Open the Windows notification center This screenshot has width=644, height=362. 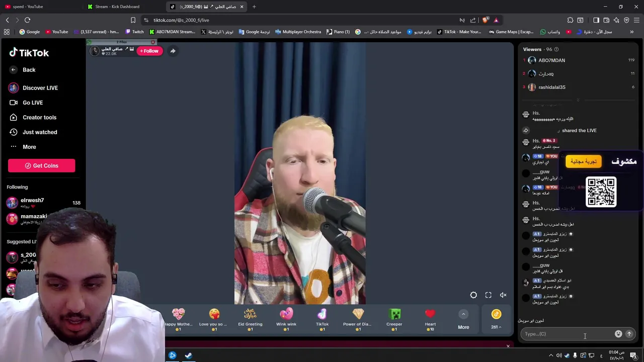click(x=633, y=355)
